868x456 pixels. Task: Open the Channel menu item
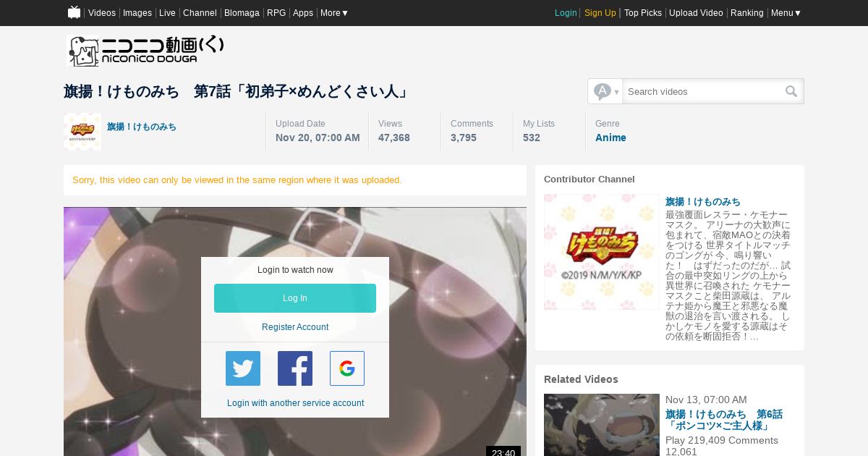tap(200, 13)
